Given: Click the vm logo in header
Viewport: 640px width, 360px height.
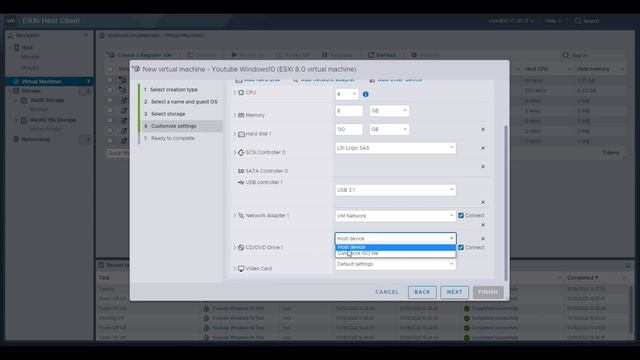Looking at the screenshot, I should 11,21.
